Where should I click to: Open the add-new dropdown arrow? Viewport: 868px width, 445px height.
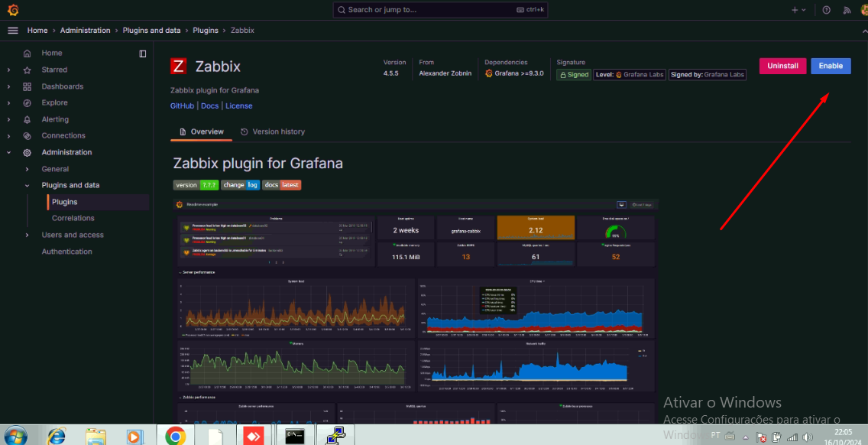[x=804, y=10]
